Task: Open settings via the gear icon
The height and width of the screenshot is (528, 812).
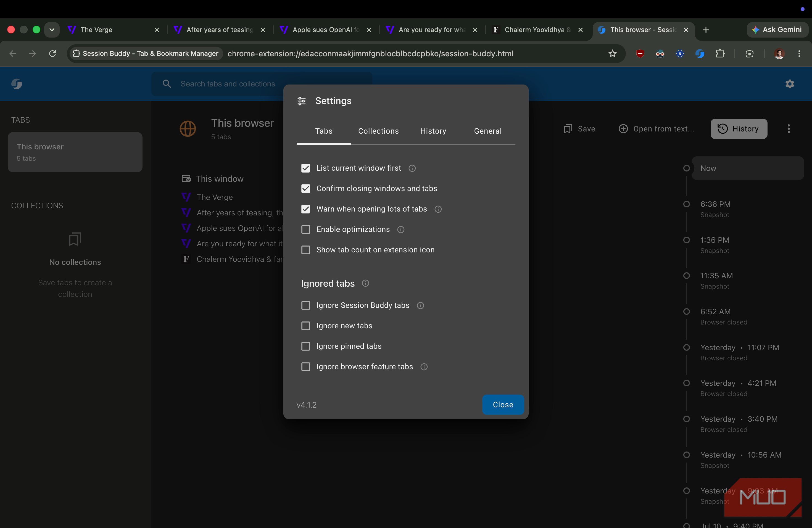Action: click(790, 84)
